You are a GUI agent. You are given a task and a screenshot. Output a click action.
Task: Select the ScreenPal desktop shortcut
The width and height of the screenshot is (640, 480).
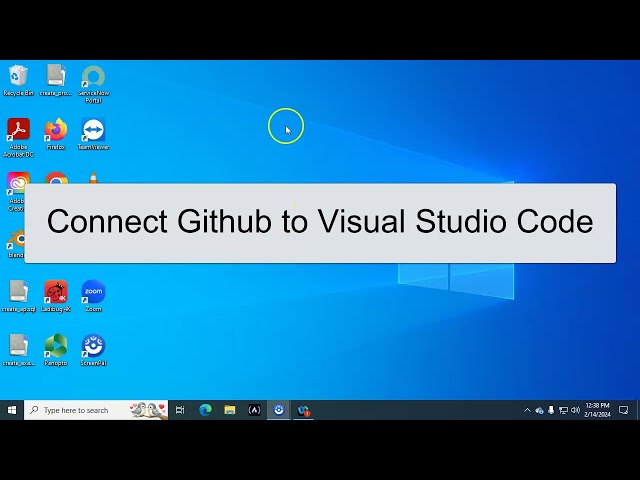pos(93,350)
